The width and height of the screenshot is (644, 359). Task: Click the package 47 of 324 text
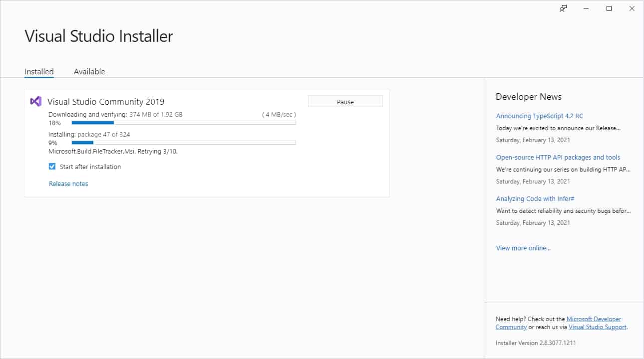pyautogui.click(x=104, y=134)
